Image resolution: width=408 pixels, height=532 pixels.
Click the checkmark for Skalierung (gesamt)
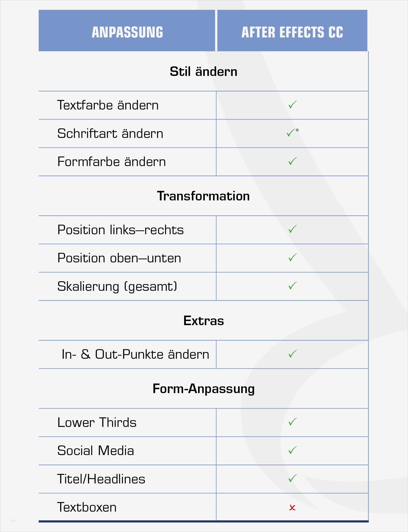click(x=292, y=286)
